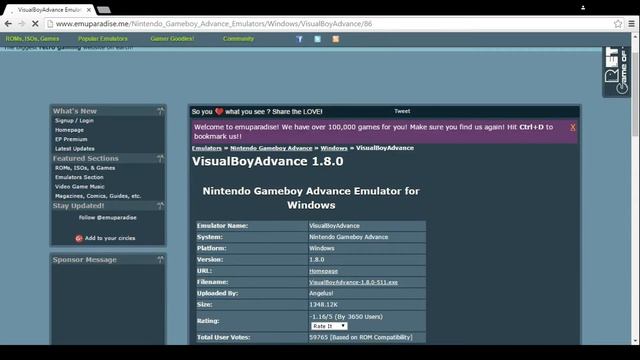Collapse the Featured Sections panel arrow
This screenshot has height=360, width=640.
point(160,158)
